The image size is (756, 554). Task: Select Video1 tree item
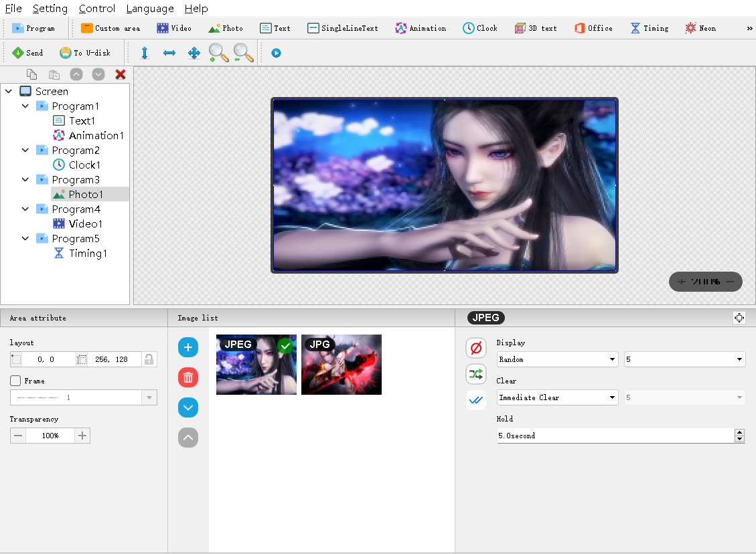(78, 223)
